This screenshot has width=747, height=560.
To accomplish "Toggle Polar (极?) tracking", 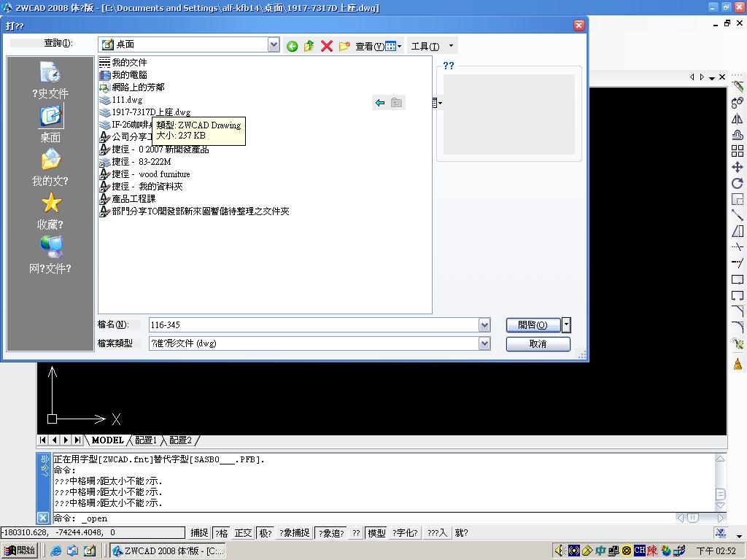I will 266,533.
